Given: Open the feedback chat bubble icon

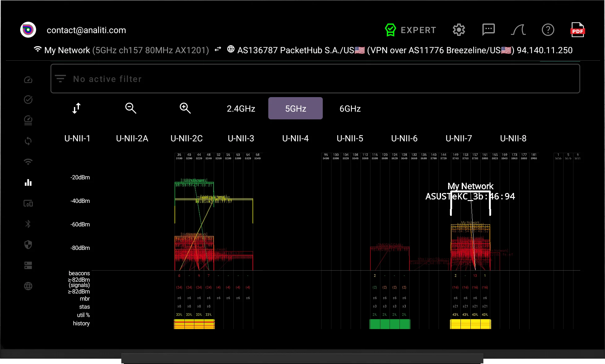Looking at the screenshot, I should coord(488,30).
